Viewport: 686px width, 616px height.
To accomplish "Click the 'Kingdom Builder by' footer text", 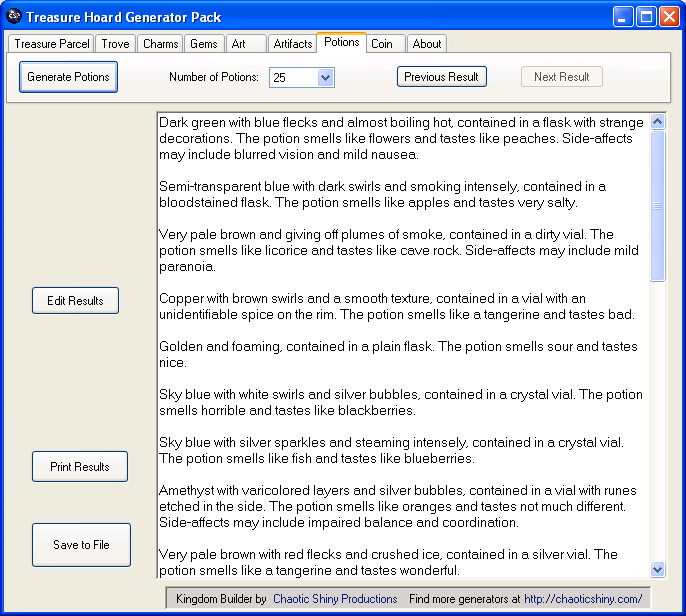I will pyautogui.click(x=221, y=598).
